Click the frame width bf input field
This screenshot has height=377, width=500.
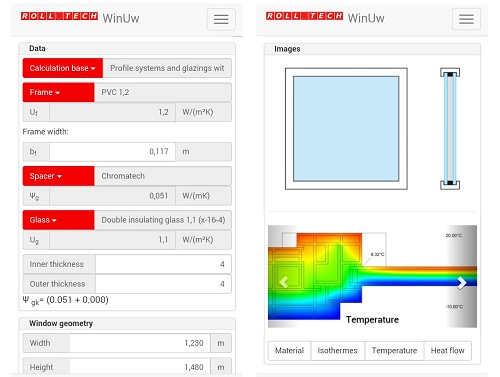coord(112,152)
